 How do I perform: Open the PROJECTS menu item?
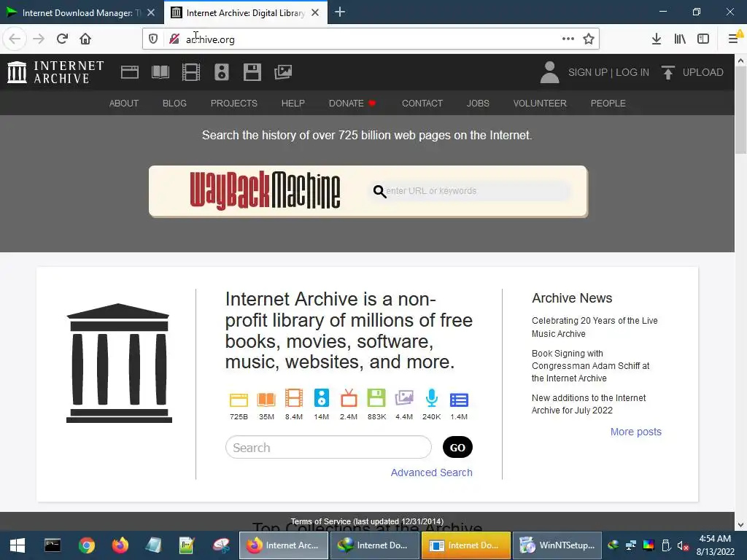pos(234,104)
